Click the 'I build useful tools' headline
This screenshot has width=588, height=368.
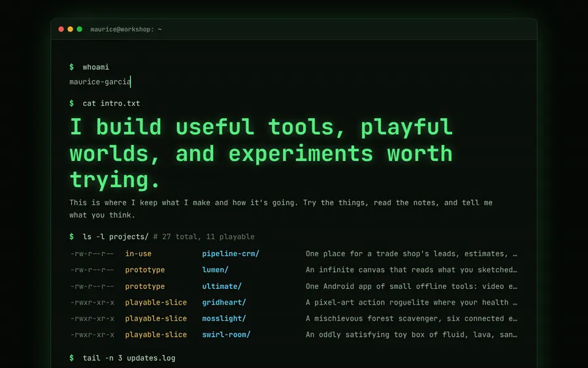click(261, 153)
